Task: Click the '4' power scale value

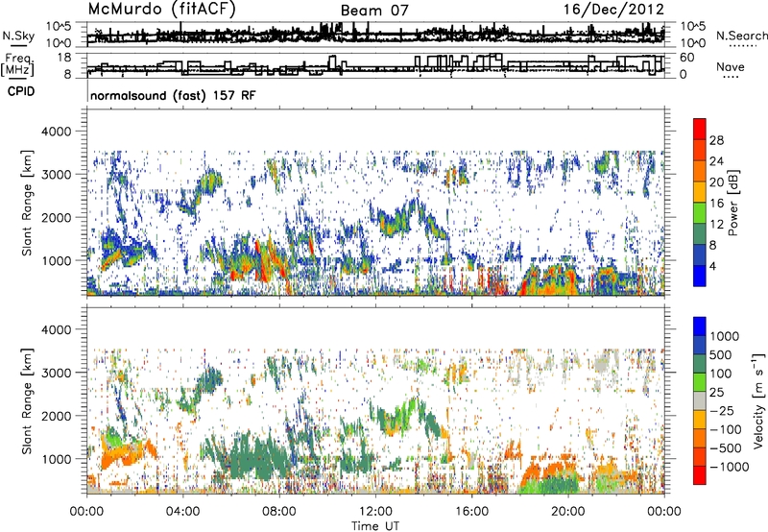Action: (712, 266)
